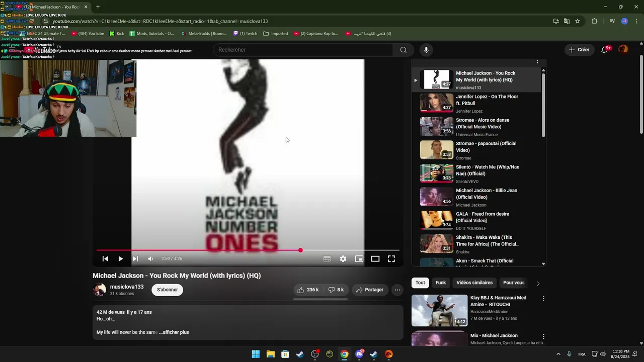Viewport: 644px width, 362px height.
Task: Select GALA Freed from desire entry
Action: tap(475, 221)
